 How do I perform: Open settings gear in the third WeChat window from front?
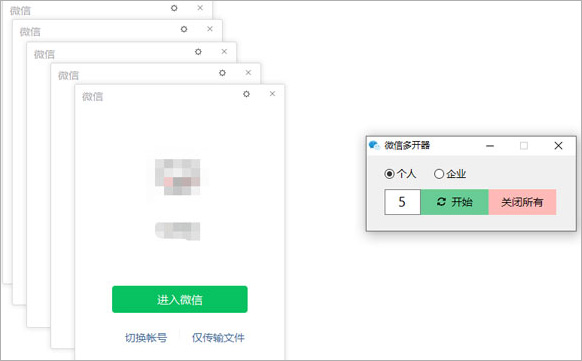tap(198, 52)
